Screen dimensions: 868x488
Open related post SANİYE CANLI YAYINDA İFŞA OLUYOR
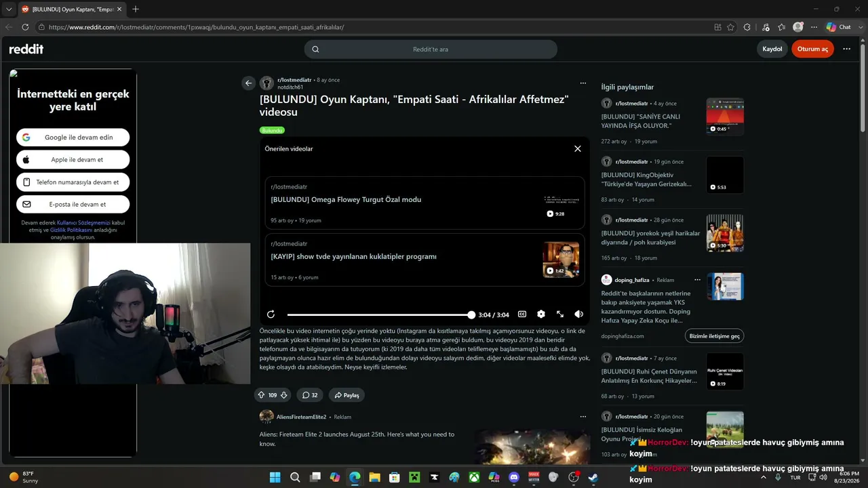click(641, 121)
